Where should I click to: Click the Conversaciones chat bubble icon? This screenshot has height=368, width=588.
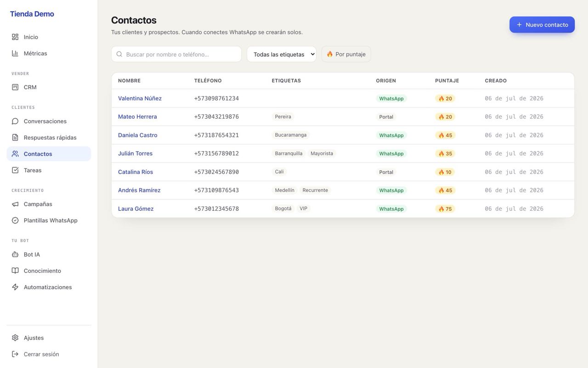point(15,121)
